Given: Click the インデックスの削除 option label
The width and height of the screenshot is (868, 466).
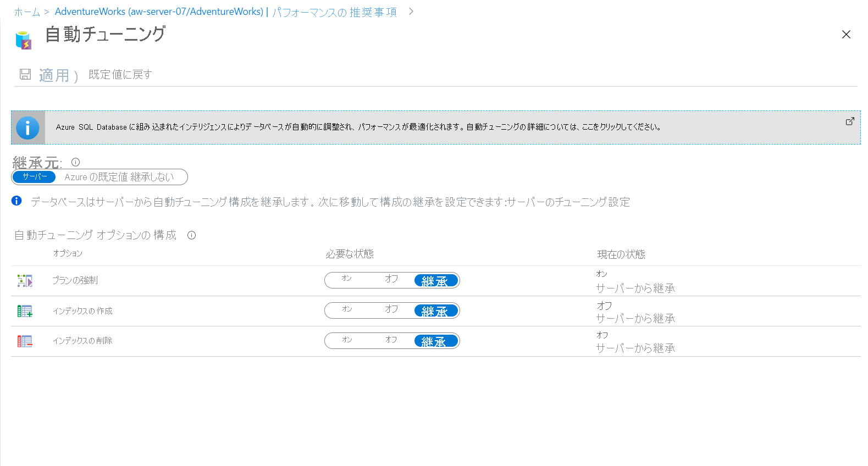Looking at the screenshot, I should tap(82, 341).
